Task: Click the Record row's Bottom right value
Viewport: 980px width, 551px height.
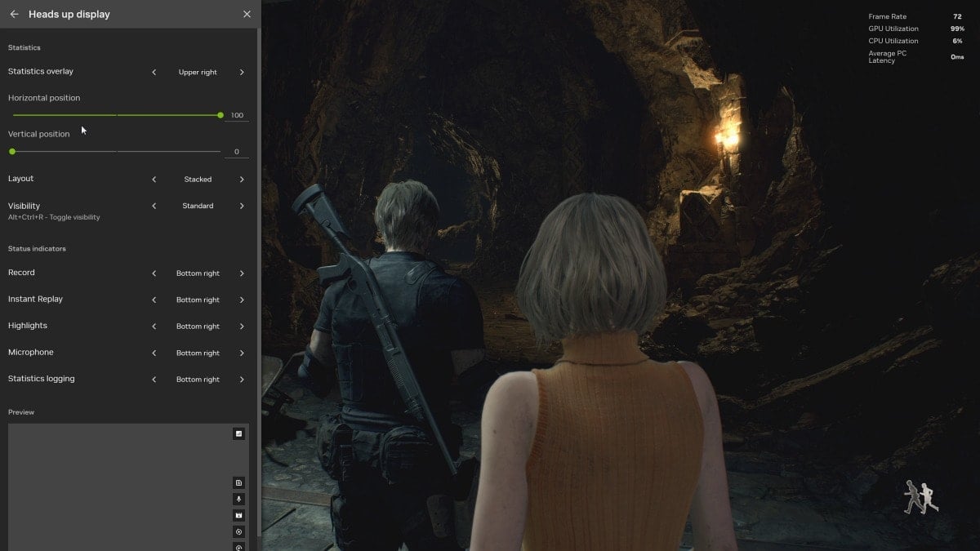Action: [x=198, y=273]
